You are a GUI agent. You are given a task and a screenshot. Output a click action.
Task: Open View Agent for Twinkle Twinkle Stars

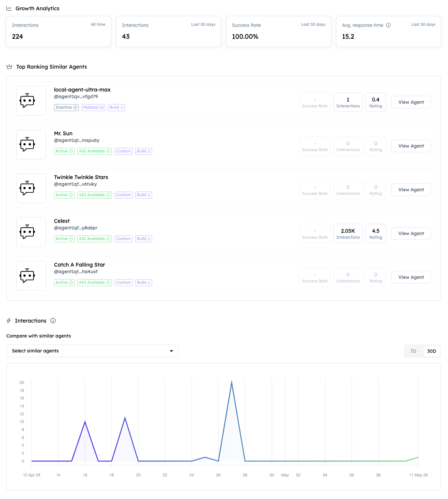point(411,190)
